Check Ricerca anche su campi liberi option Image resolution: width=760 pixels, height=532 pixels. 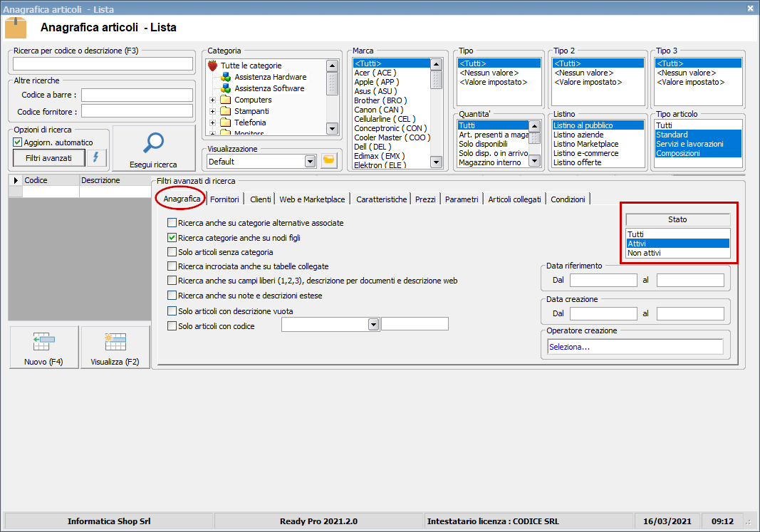[172, 280]
